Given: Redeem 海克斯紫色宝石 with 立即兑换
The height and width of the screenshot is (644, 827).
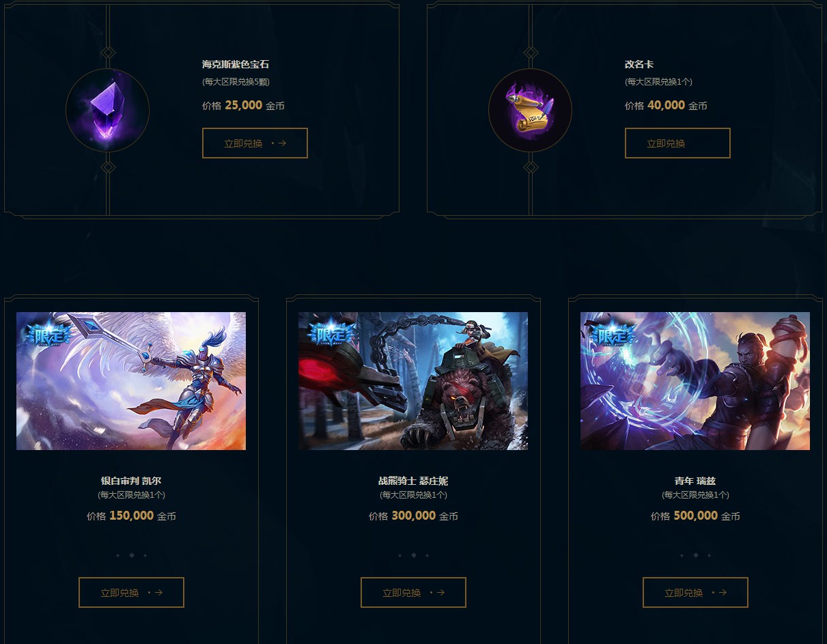Looking at the screenshot, I should point(255,143).
